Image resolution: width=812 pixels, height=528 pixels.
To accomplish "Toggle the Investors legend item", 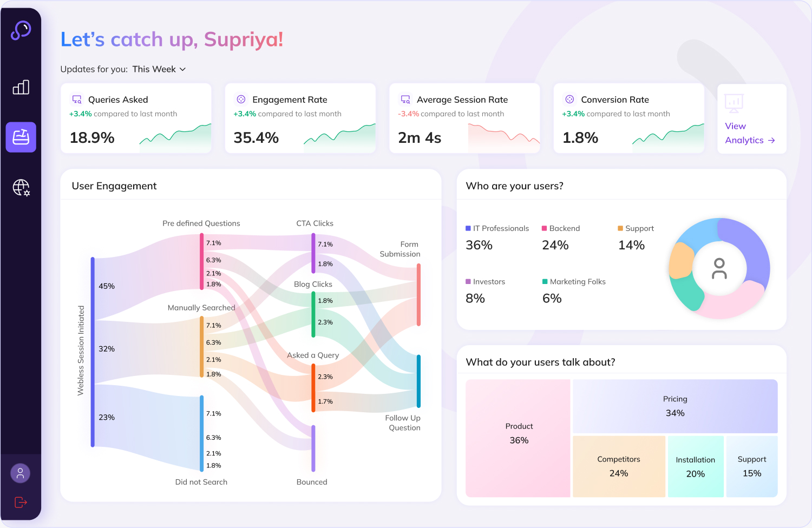I will (x=486, y=281).
